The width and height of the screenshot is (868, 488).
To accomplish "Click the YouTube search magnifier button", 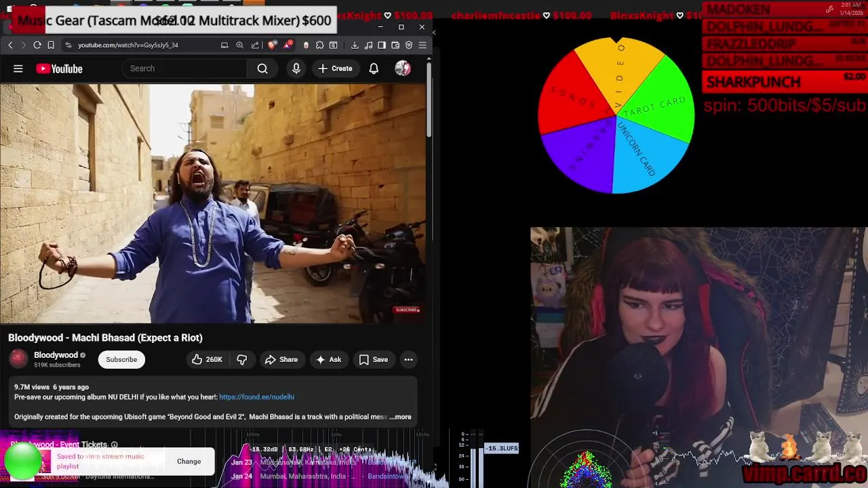I will (x=262, y=68).
